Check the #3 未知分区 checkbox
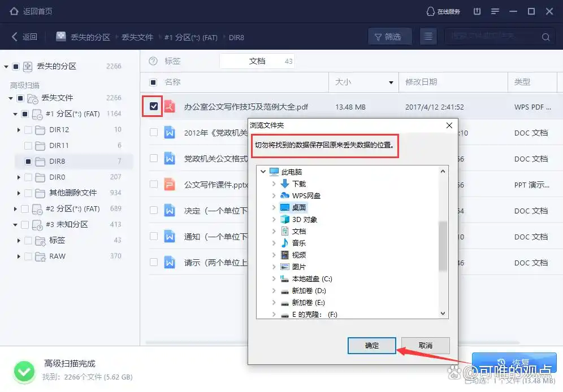 point(25,224)
